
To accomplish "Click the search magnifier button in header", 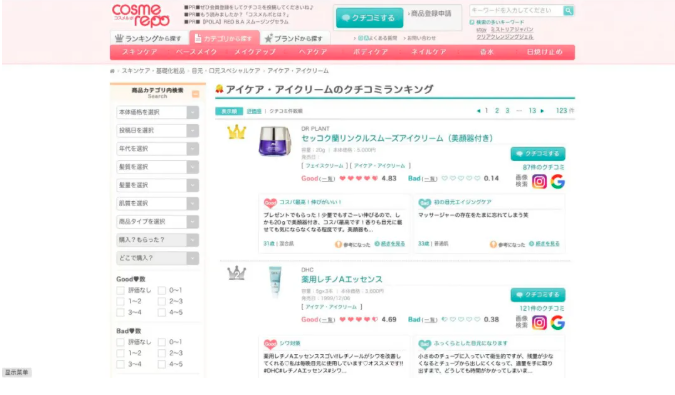I will (x=568, y=10).
